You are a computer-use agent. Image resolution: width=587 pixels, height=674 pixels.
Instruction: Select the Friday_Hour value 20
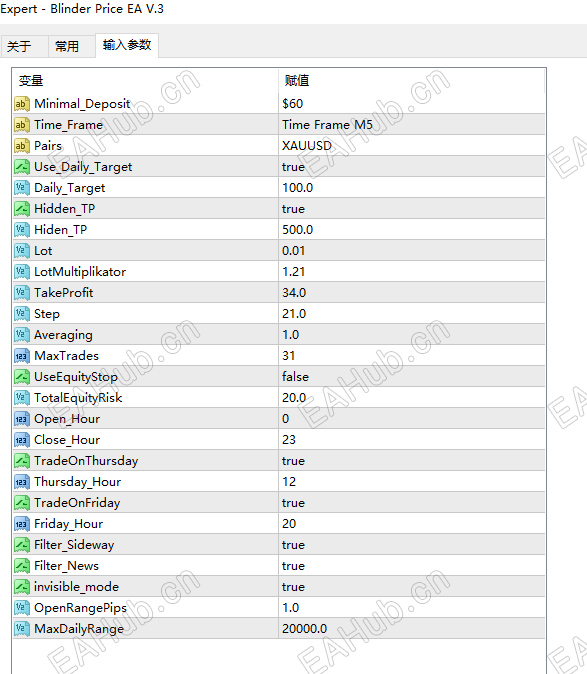coord(412,524)
